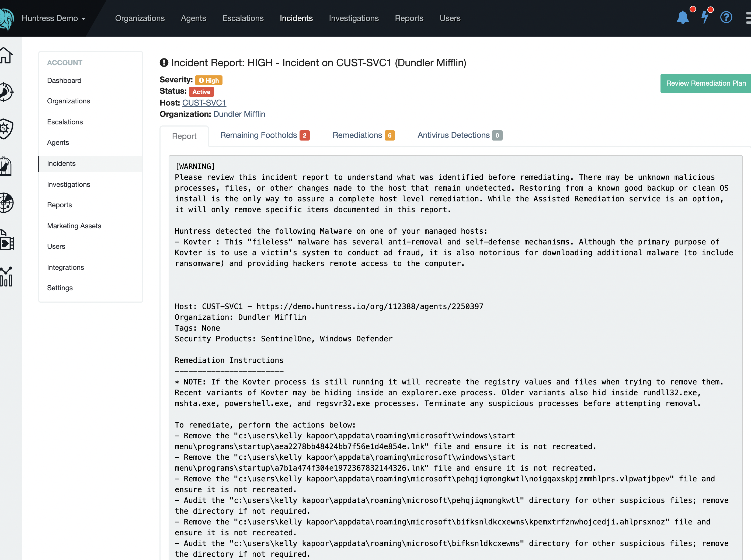Open Escalations in the top navigation
Image resolution: width=751 pixels, height=560 pixels.
[243, 18]
